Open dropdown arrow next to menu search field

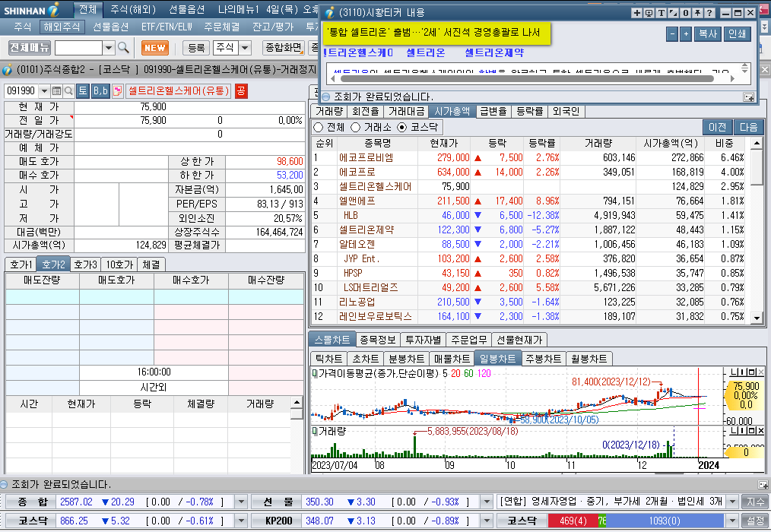(109, 48)
